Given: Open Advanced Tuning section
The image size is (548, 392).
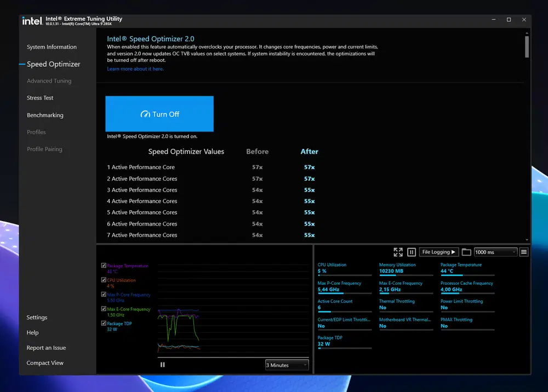Looking at the screenshot, I should [49, 80].
